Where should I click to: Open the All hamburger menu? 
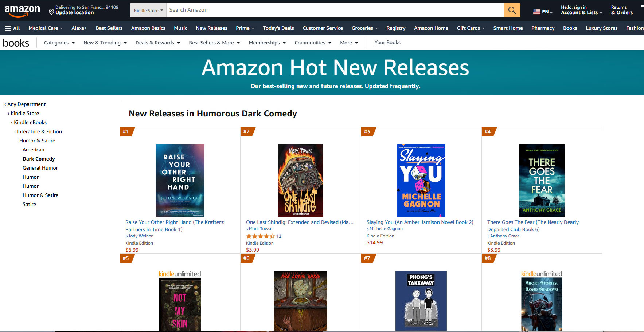(x=12, y=28)
